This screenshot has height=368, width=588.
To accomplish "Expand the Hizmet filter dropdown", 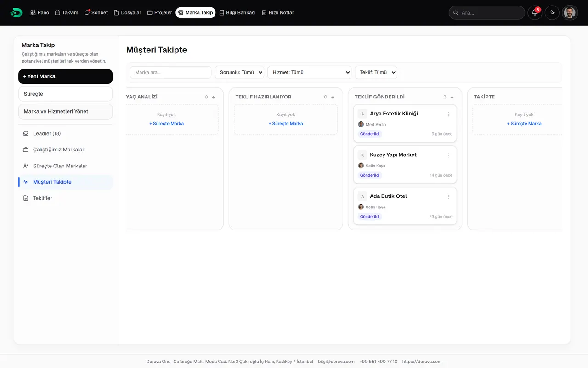I will click(309, 72).
